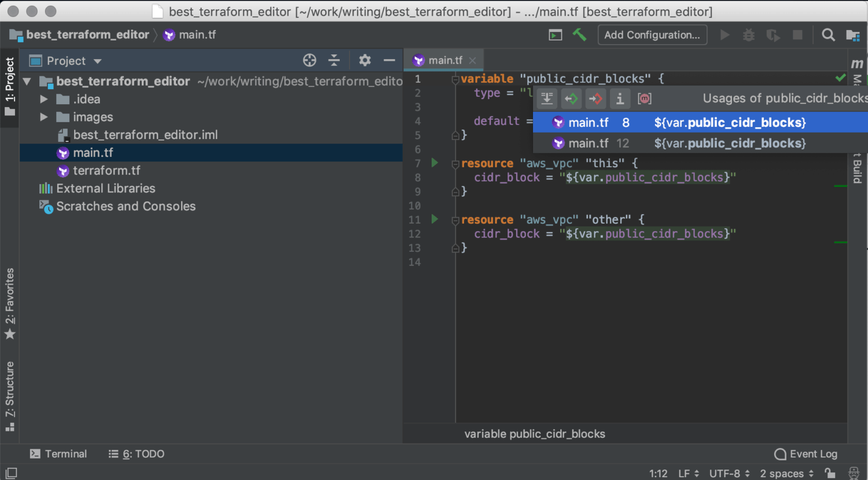The image size is (868, 480).
Task: Collapse best_terraform_editor root folder
Action: (x=27, y=81)
